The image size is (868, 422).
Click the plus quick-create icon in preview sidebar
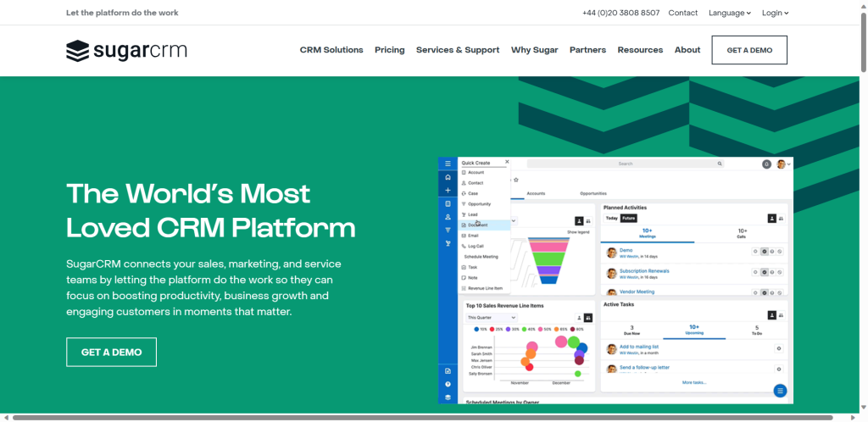click(x=448, y=191)
